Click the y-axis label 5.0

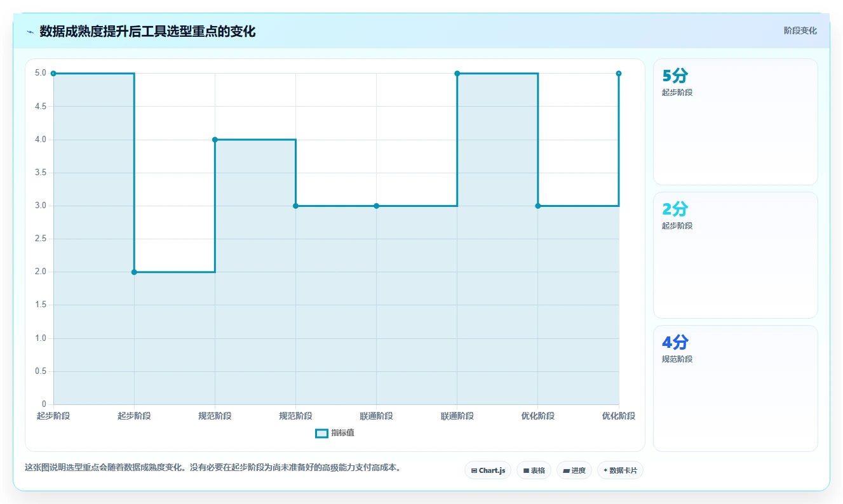click(x=41, y=73)
